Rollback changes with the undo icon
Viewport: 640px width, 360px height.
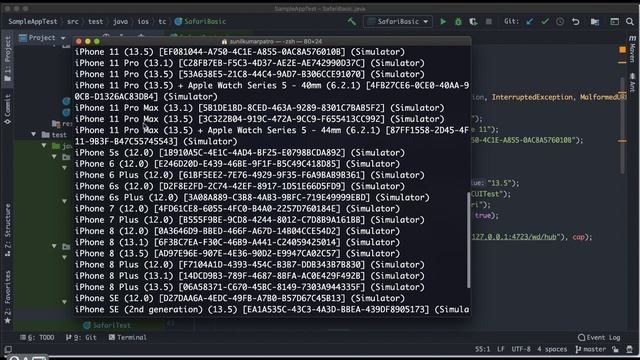pyautogui.click(x=576, y=22)
